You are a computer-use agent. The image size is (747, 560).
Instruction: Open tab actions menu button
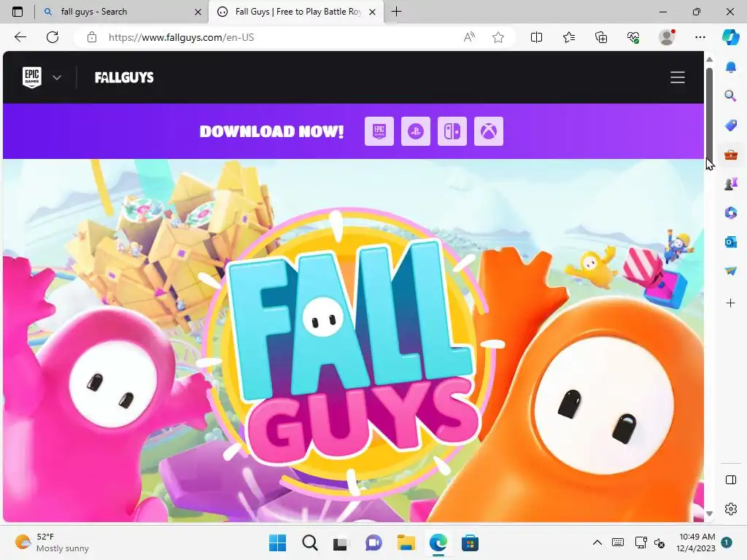point(18,12)
